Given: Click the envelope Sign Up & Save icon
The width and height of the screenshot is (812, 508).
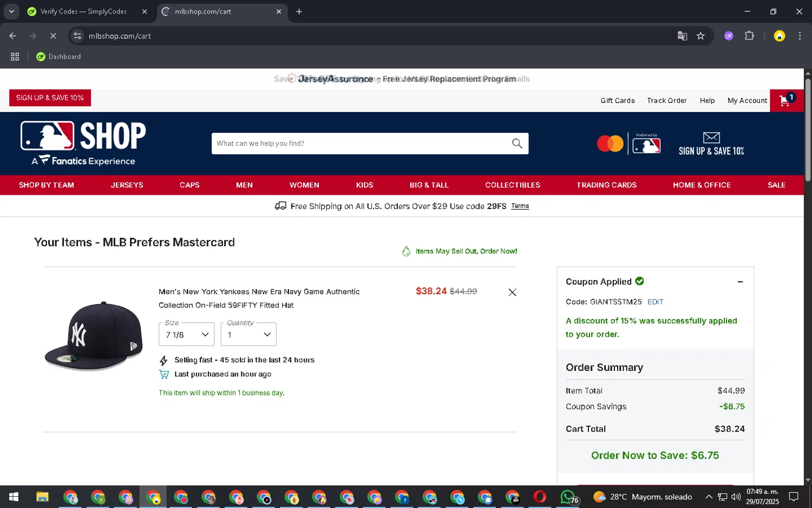Looking at the screenshot, I should (x=711, y=144).
